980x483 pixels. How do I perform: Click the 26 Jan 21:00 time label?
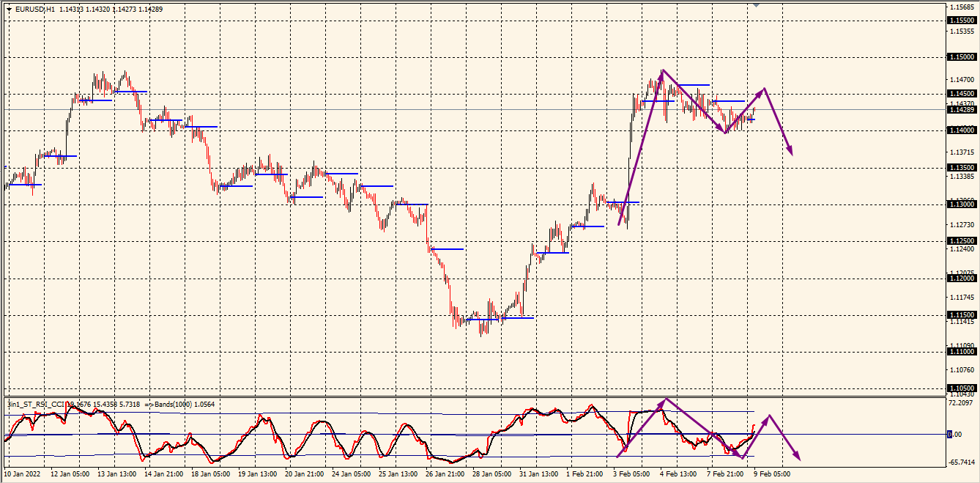click(x=444, y=474)
